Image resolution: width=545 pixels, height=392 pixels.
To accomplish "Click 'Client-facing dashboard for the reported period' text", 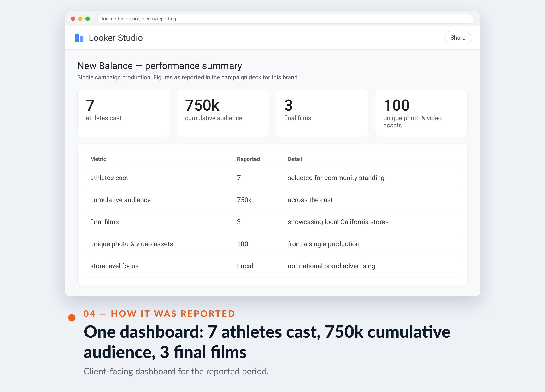I will pos(176,371).
